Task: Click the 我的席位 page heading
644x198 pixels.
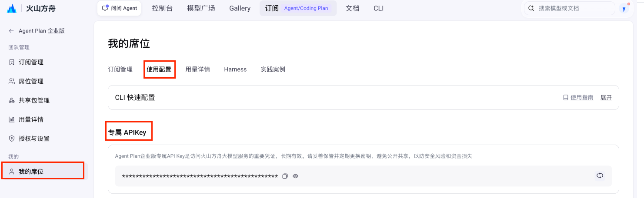Action: [129, 43]
